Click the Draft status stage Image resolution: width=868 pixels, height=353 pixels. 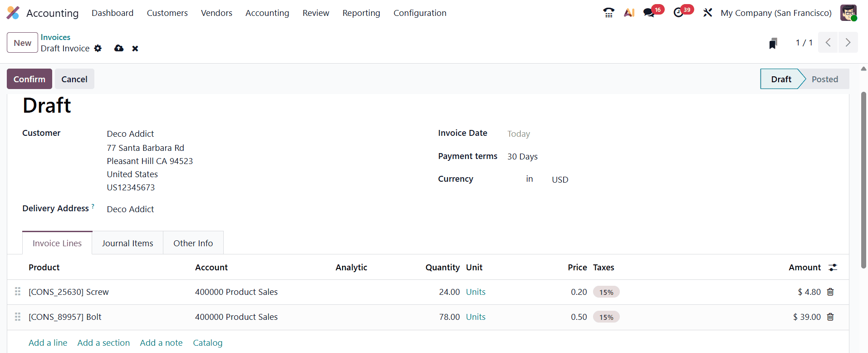781,79
